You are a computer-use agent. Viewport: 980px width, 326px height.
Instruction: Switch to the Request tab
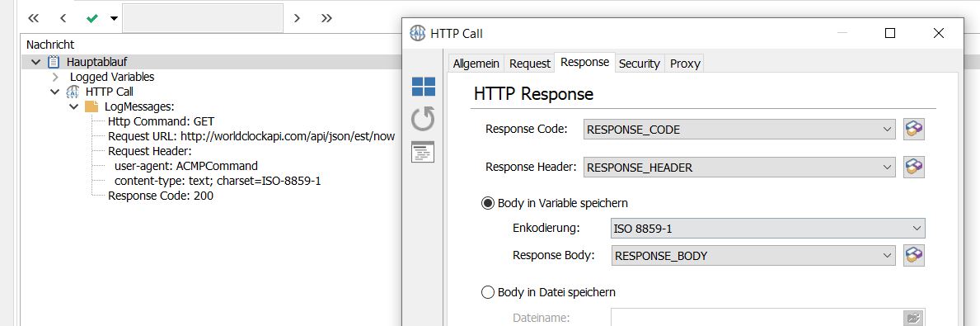pyautogui.click(x=529, y=64)
